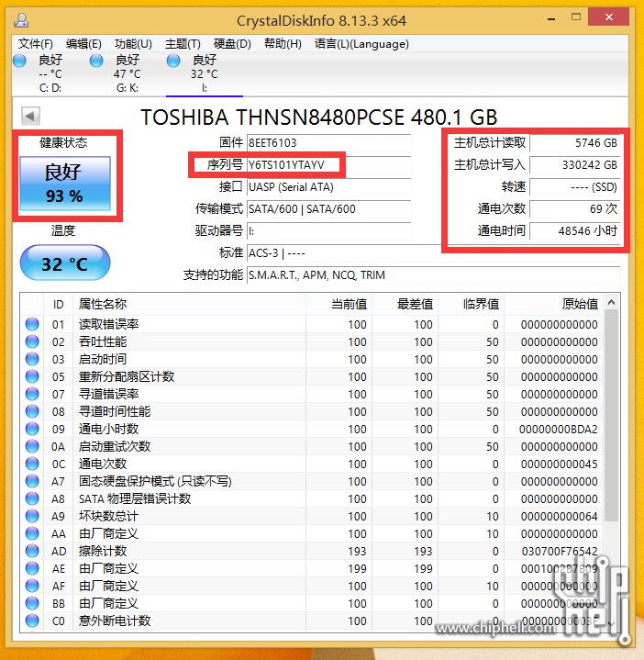Click the status icon for attribute 08 寻道时间性能
This screenshot has height=660, width=644.
click(32, 411)
